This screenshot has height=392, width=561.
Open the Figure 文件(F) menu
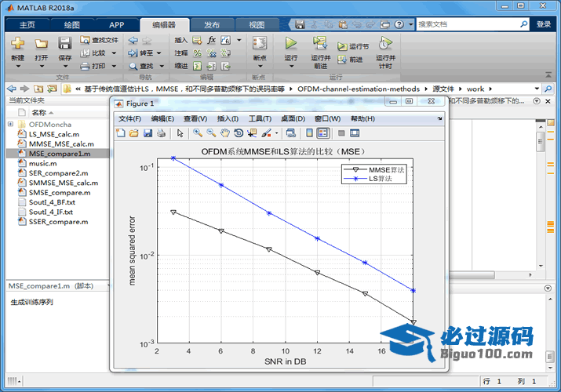129,118
